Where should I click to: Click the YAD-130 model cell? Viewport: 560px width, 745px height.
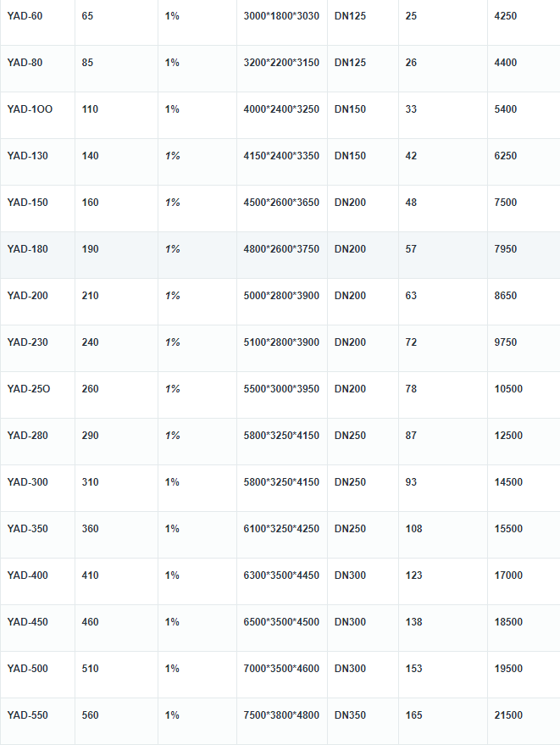click(28, 156)
